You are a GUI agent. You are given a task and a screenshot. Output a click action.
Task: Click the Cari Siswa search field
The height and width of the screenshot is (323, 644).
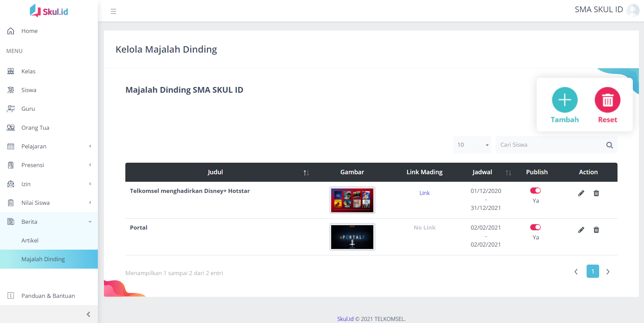coord(550,145)
